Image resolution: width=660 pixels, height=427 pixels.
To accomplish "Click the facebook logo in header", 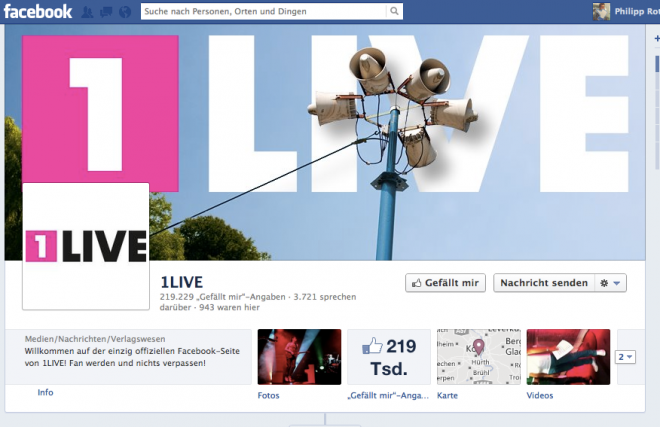I will point(37,11).
